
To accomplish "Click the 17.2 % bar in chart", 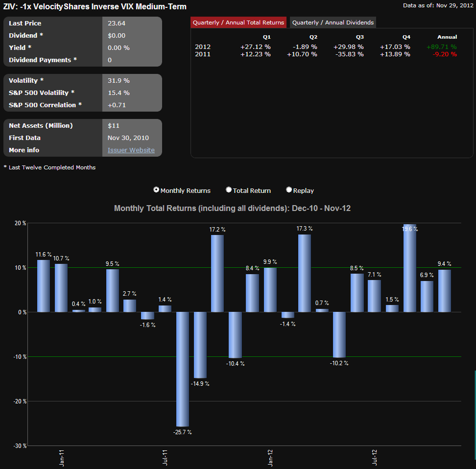I will click(x=217, y=274).
